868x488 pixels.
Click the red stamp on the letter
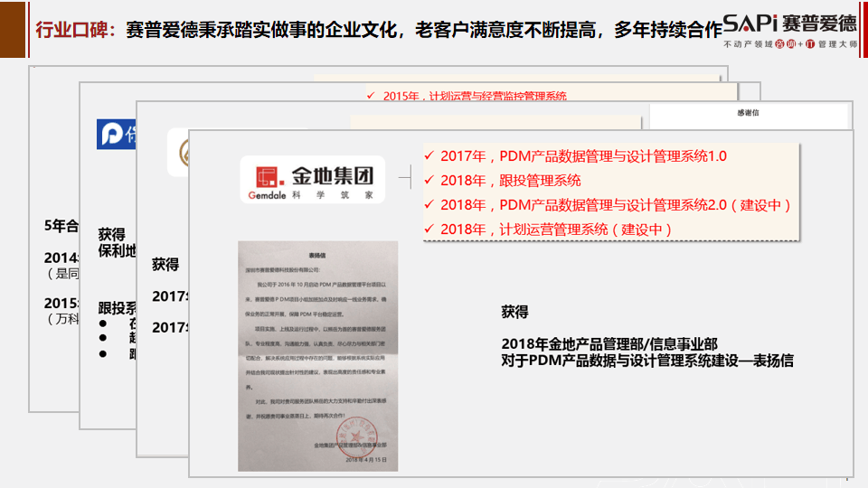coord(356,436)
